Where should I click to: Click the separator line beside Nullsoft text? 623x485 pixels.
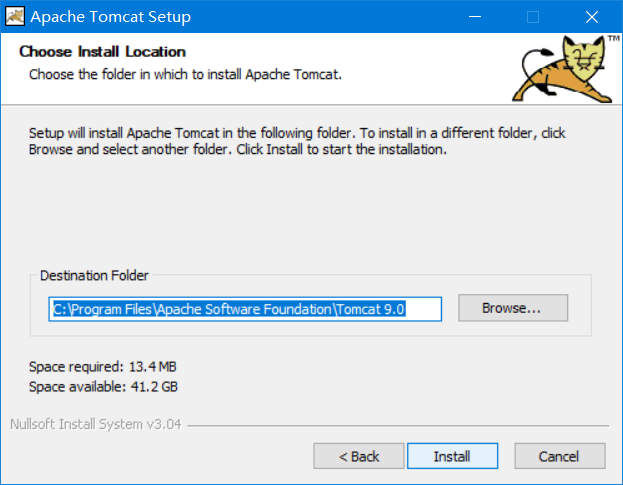(398, 426)
